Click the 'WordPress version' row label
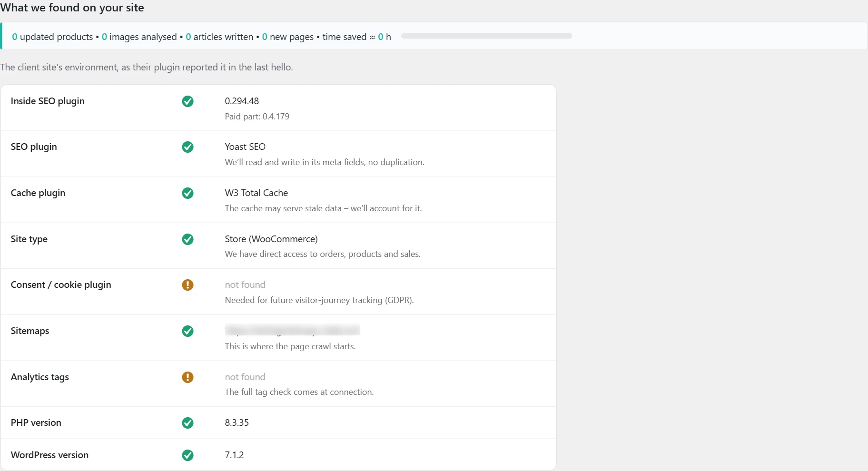The image size is (868, 471). [x=49, y=455]
